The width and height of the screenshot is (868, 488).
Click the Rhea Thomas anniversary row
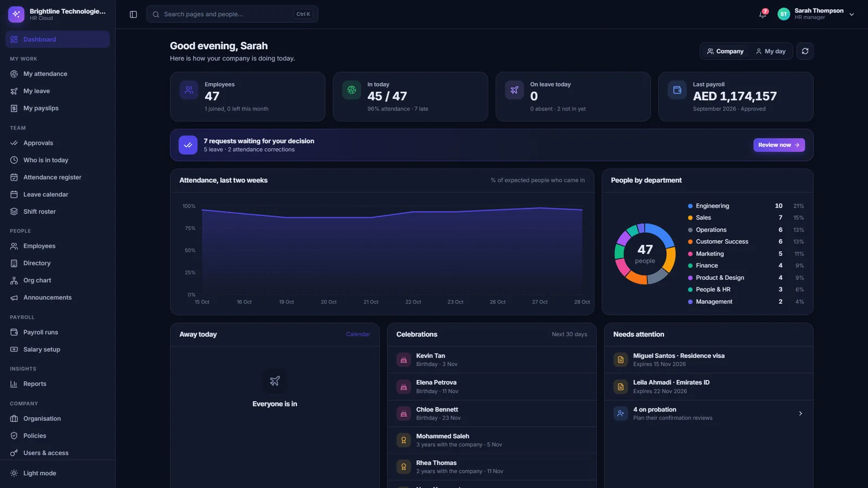coord(492,467)
